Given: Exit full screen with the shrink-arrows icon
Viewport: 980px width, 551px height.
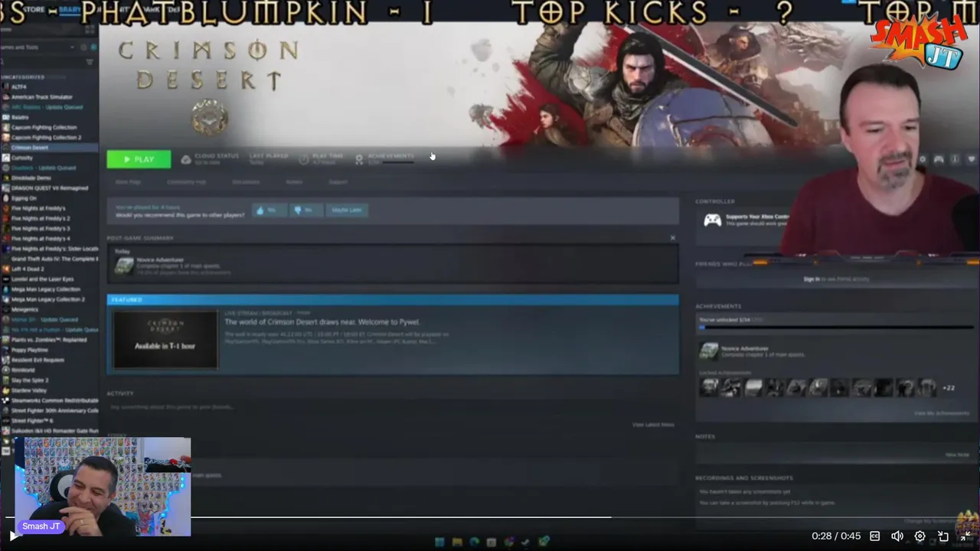Looking at the screenshot, I should coord(965,536).
